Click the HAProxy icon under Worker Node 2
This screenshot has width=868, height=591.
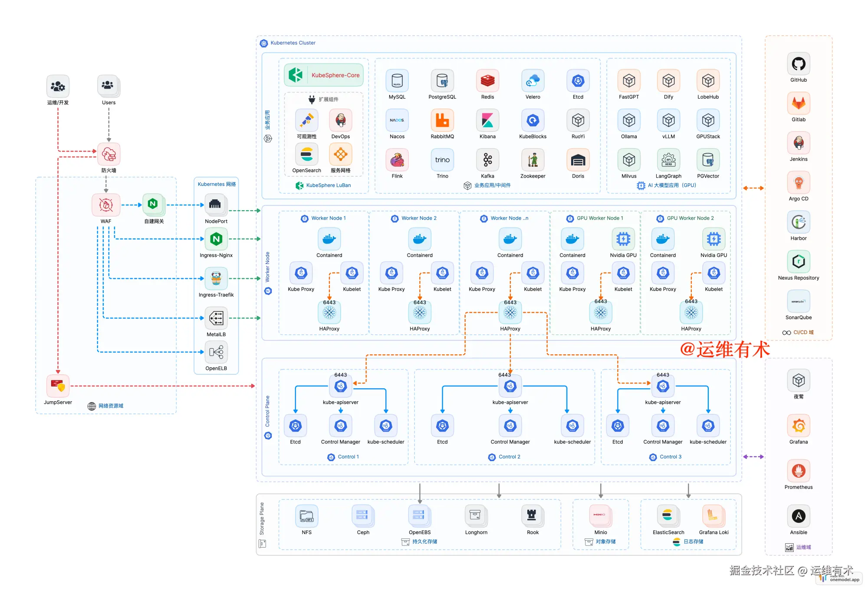[x=419, y=312]
